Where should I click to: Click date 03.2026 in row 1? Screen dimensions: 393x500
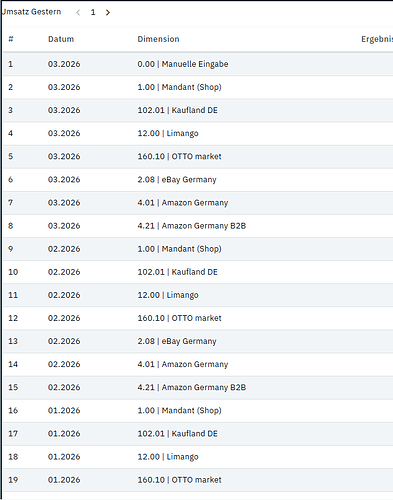pos(64,64)
